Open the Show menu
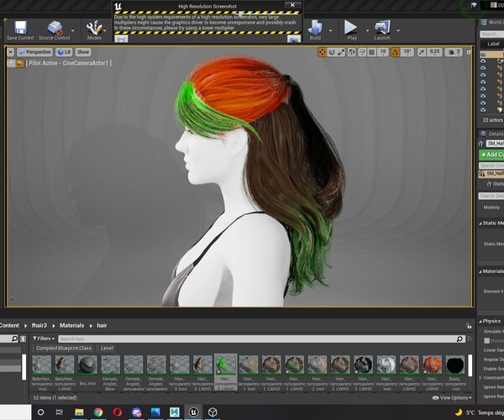Viewport: 504px width, 420px height. coord(83,52)
